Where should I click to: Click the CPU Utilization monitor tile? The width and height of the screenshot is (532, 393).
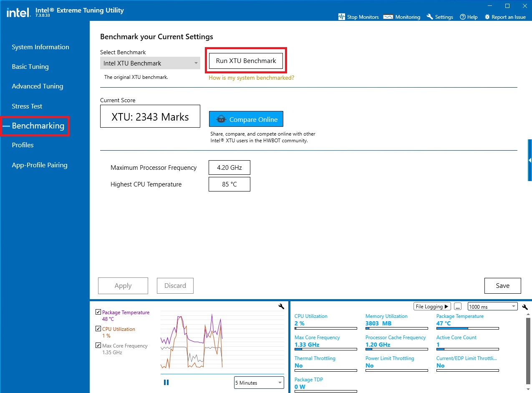(x=326, y=322)
